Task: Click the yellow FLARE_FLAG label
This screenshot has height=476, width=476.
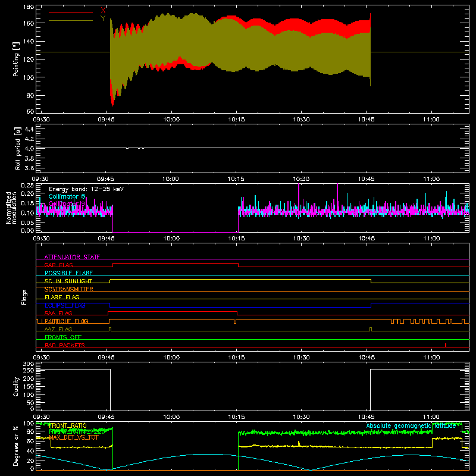Action: click(62, 297)
